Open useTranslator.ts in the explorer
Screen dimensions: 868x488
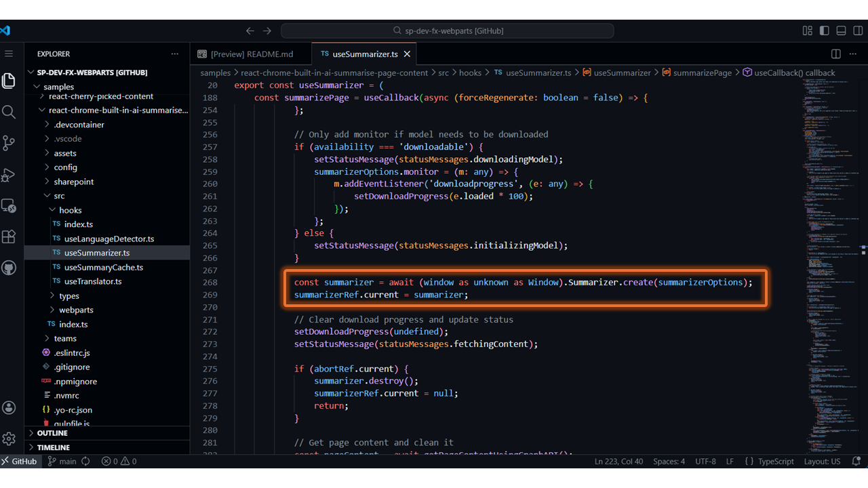(93, 281)
